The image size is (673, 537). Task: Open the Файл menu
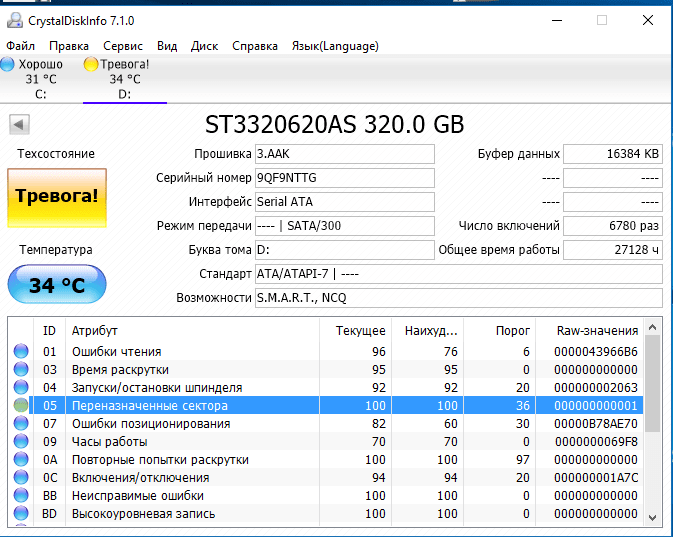20,46
